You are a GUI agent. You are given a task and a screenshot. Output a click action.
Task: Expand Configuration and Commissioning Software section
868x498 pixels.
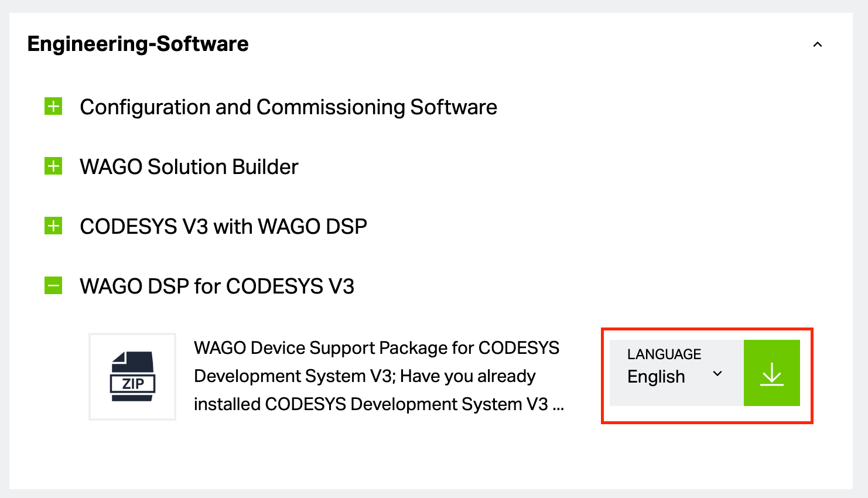(53, 107)
